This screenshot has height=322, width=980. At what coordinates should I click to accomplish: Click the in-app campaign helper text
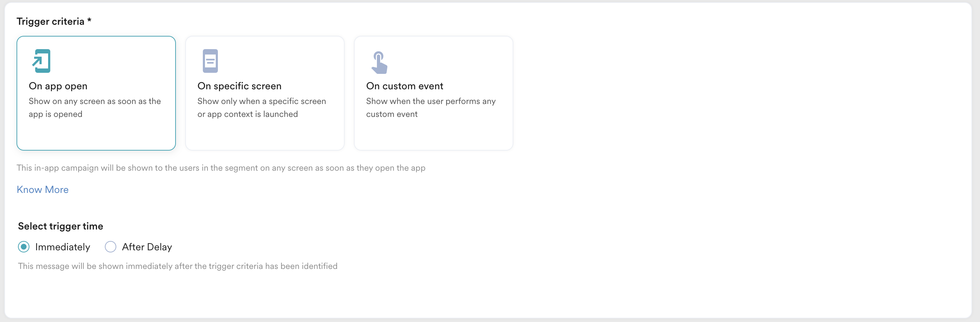point(221,168)
